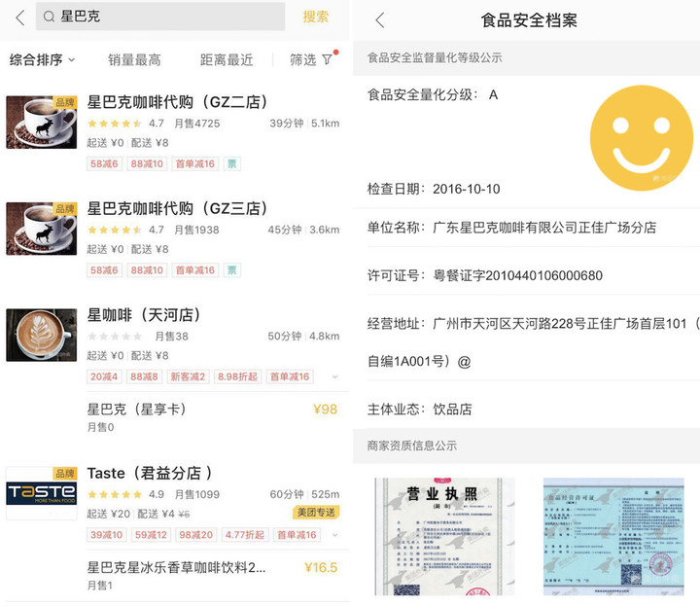The height and width of the screenshot is (607, 700).
Task: Tap 39减10 tag of Taste
Action: pos(106,535)
